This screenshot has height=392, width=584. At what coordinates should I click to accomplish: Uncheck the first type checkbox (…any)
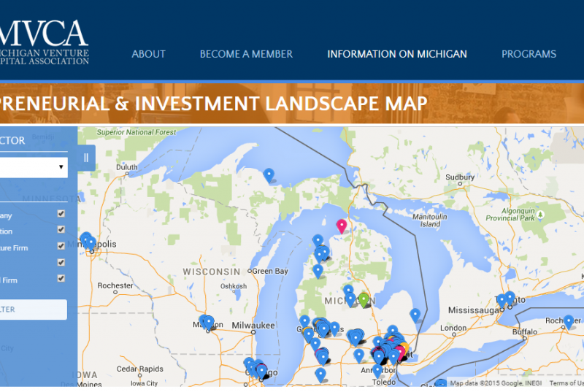(x=61, y=214)
